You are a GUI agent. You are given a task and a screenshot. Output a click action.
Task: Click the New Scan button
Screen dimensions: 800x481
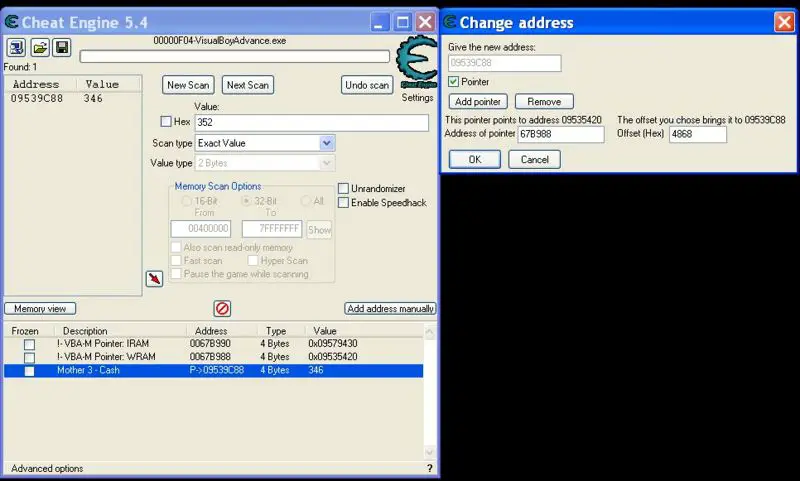[188, 85]
